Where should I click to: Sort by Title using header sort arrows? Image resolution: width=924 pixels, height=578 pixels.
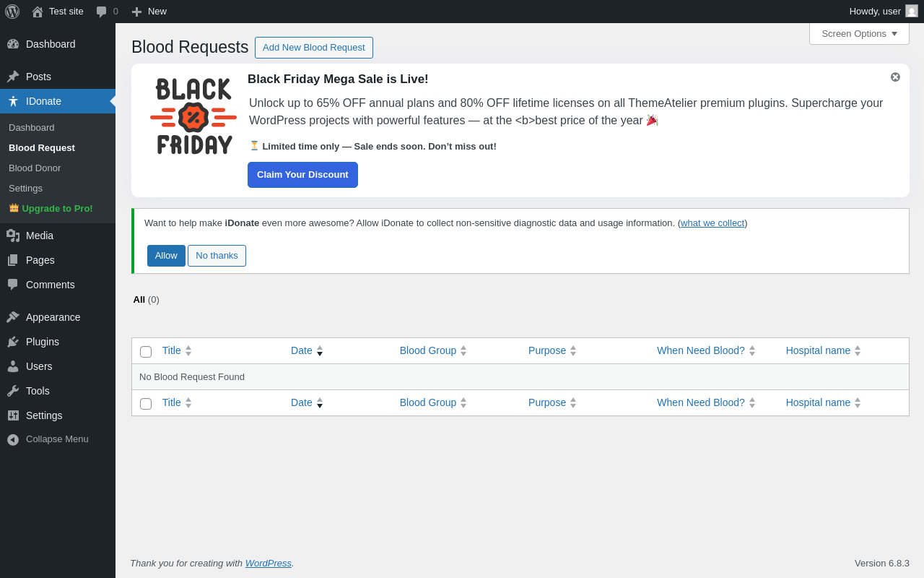188,350
